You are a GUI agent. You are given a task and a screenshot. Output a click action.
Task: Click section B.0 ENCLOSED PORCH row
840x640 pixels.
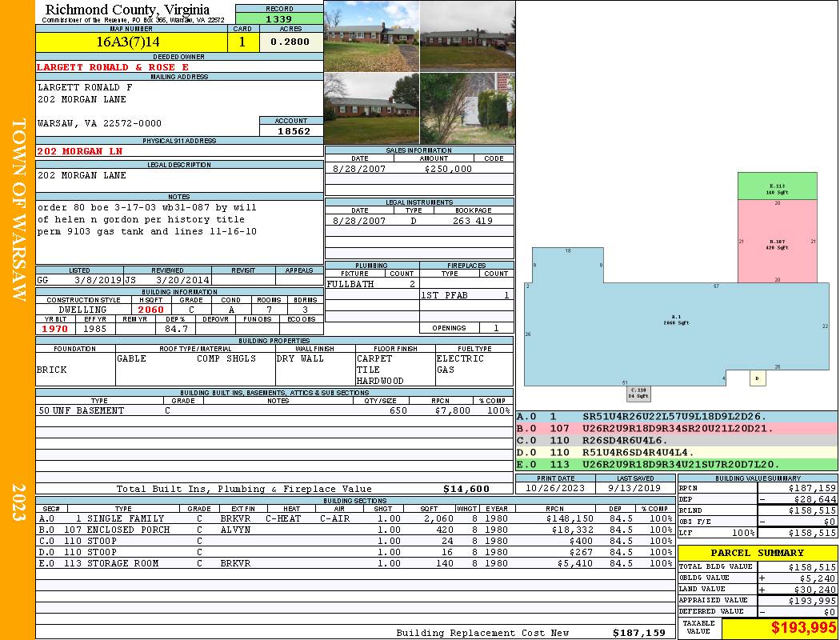[x=356, y=530]
